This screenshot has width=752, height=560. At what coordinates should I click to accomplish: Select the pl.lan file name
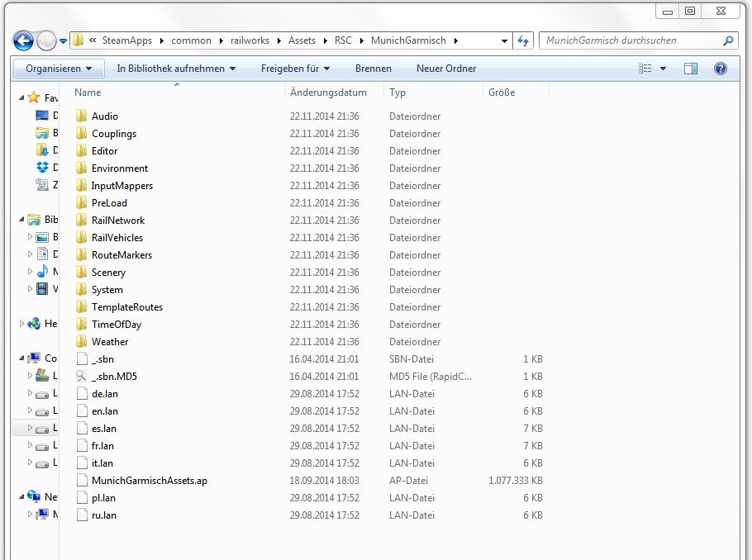(103, 498)
